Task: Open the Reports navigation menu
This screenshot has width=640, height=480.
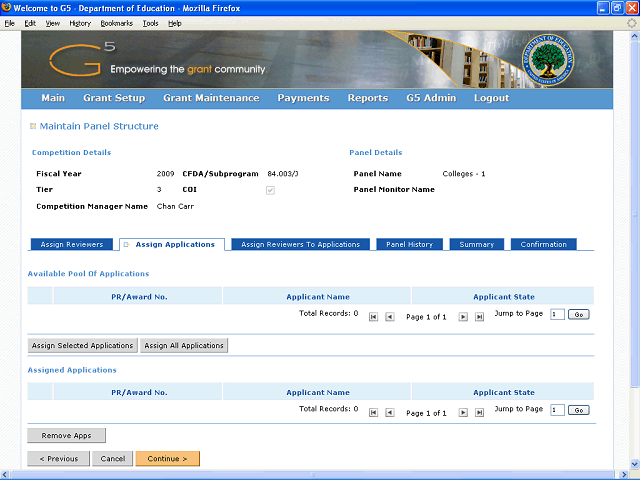Action: click(367, 98)
